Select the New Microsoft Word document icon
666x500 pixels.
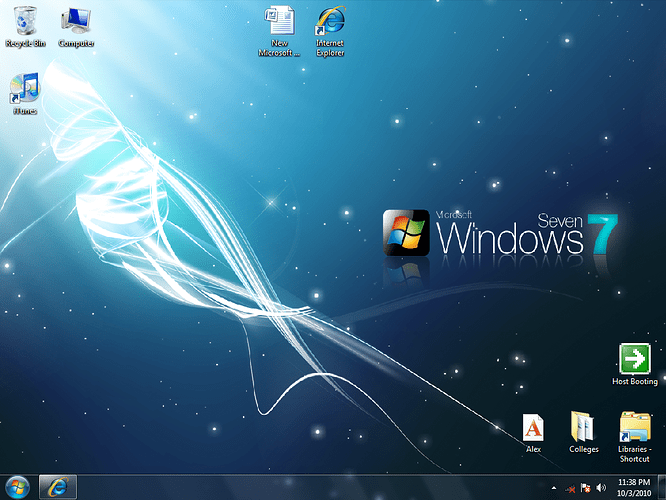pyautogui.click(x=280, y=21)
